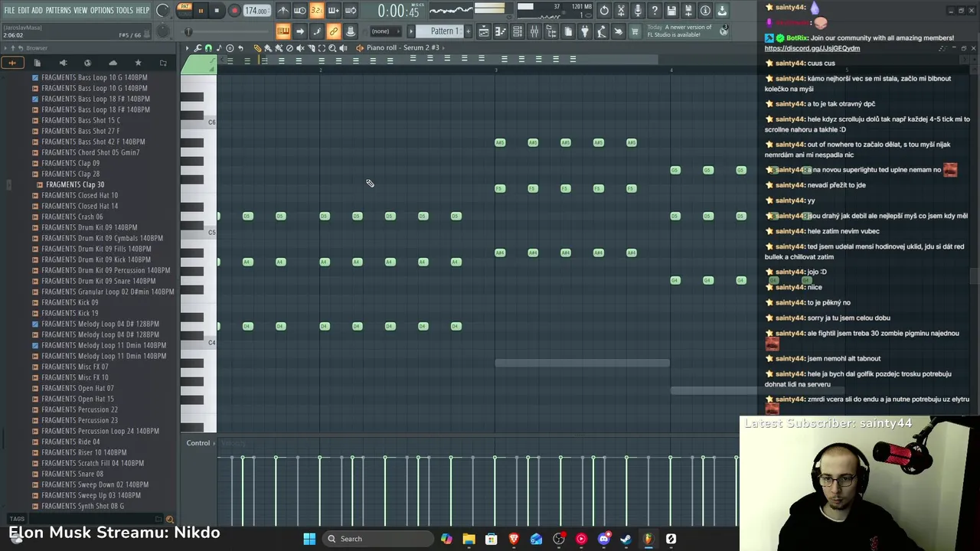Select FRAGMENTS Clap 30 in browser
The width and height of the screenshot is (980, 551).
point(75,184)
